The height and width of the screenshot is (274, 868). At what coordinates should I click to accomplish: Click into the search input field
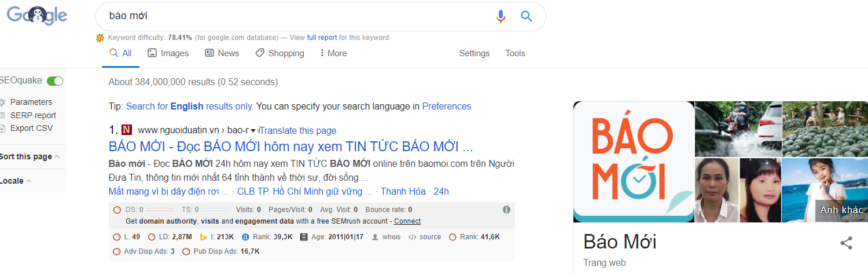point(289,16)
